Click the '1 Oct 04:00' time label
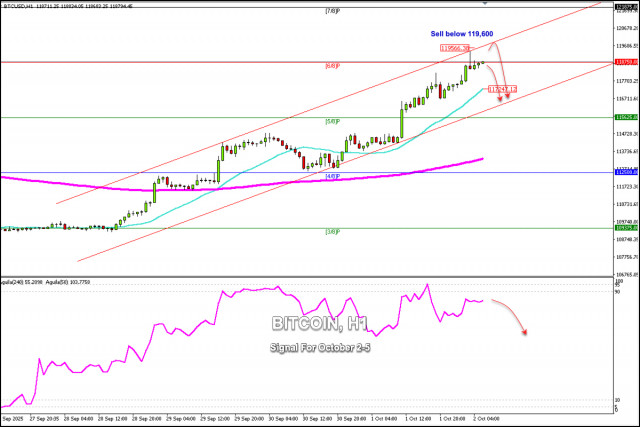Viewport: 640px width, 427px height. (384, 419)
